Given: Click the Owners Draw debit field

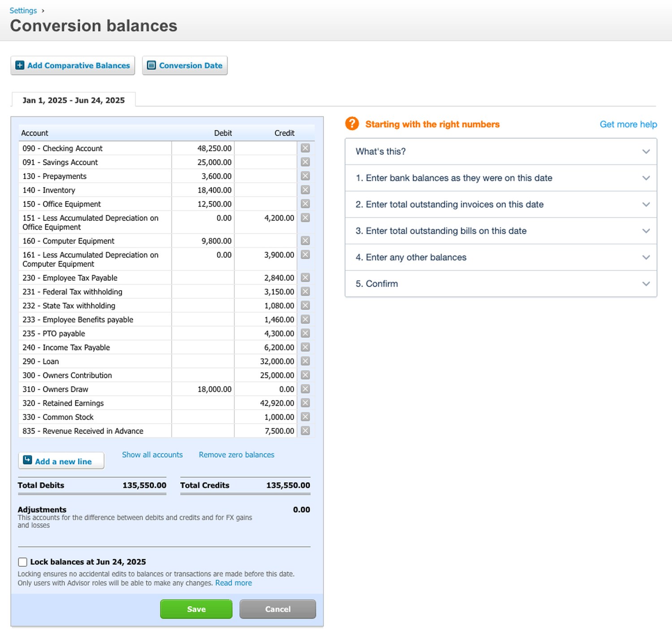Looking at the screenshot, I should pos(203,389).
